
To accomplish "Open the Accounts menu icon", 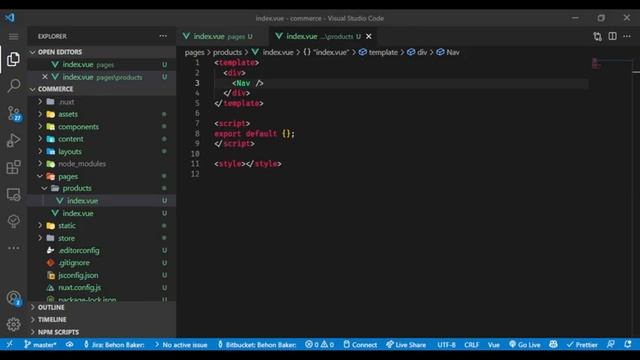I will 13,298.
